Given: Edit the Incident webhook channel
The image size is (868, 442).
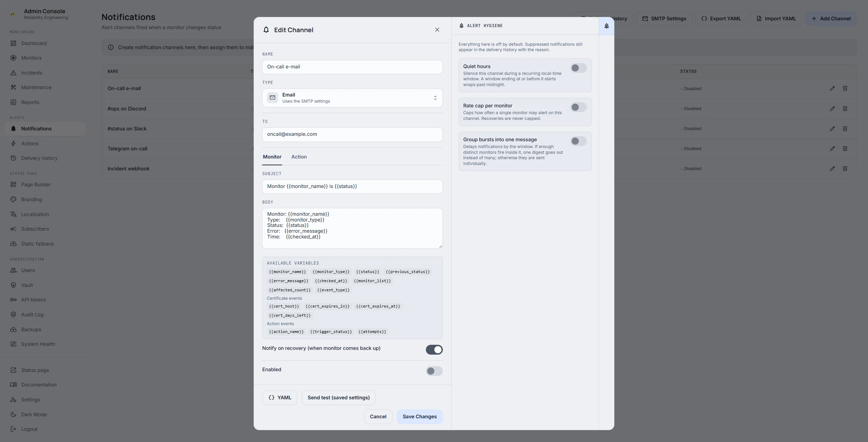Looking at the screenshot, I should (x=832, y=169).
